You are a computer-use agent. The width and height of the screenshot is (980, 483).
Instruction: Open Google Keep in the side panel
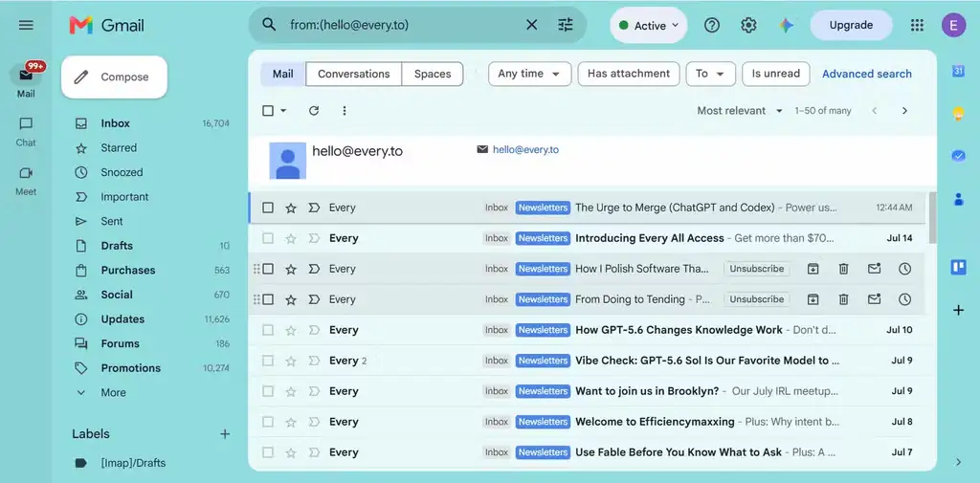coord(958,114)
